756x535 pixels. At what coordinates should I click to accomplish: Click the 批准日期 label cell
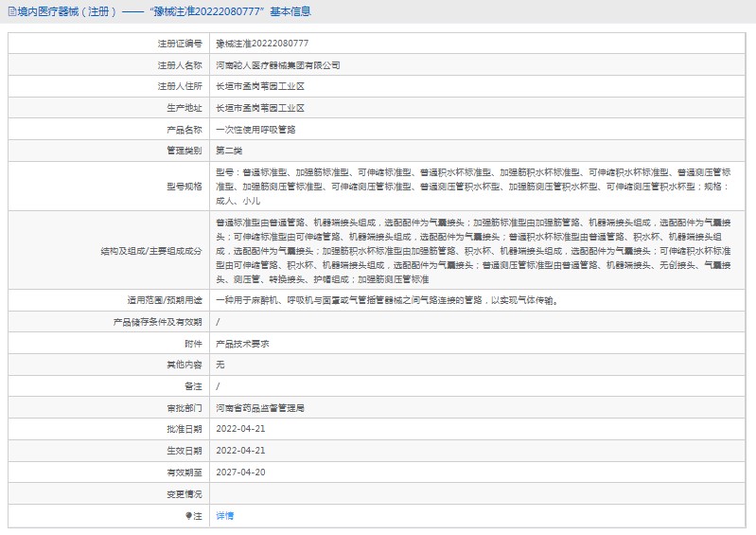pyautogui.click(x=109, y=429)
